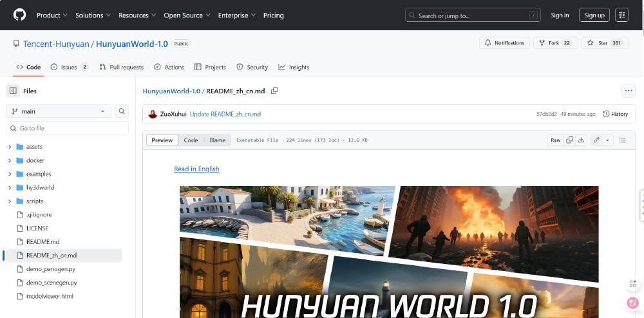Open the Tencent-Hunyuan organization link
This screenshot has width=644, height=318.
[x=56, y=44]
